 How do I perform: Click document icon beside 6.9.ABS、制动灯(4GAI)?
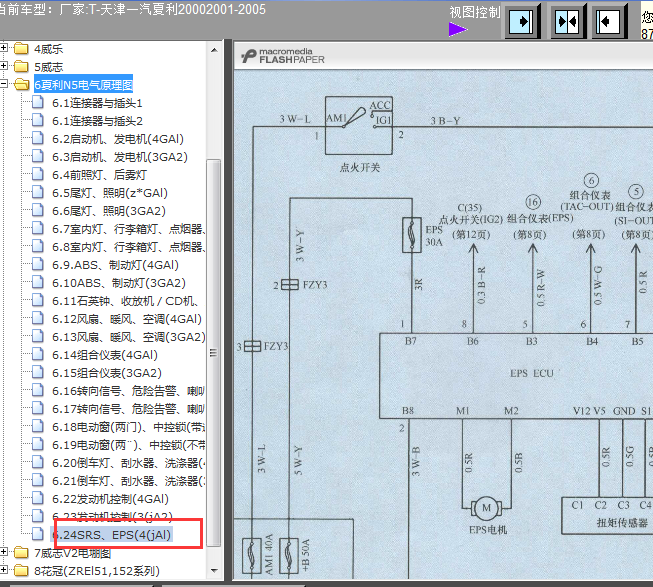[x=37, y=264]
